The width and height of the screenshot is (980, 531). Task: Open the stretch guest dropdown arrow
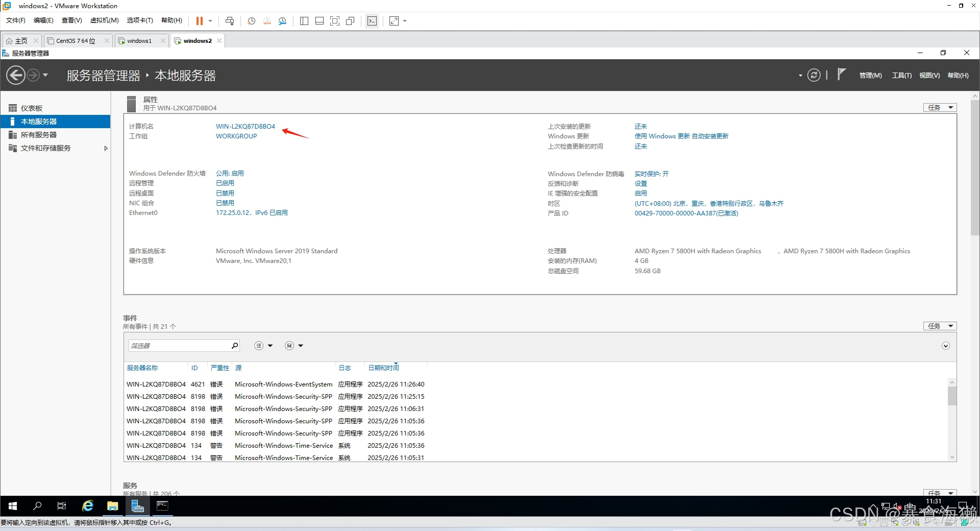[x=405, y=21]
